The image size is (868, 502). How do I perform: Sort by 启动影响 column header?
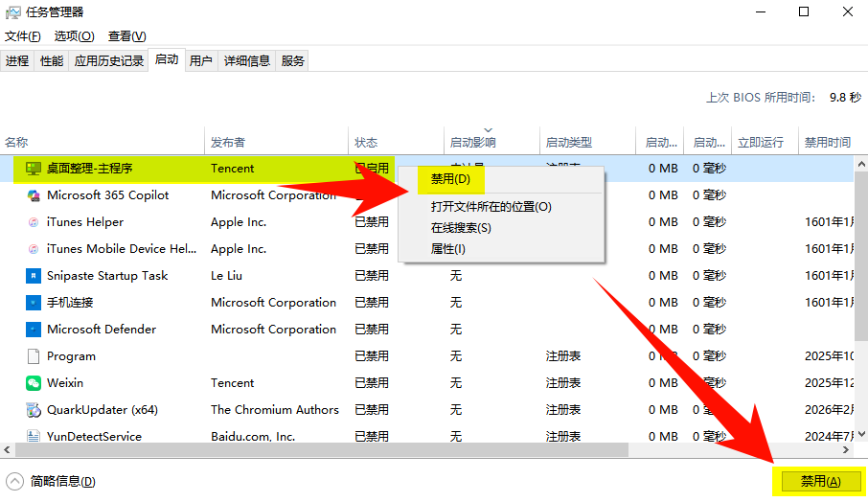(473, 142)
